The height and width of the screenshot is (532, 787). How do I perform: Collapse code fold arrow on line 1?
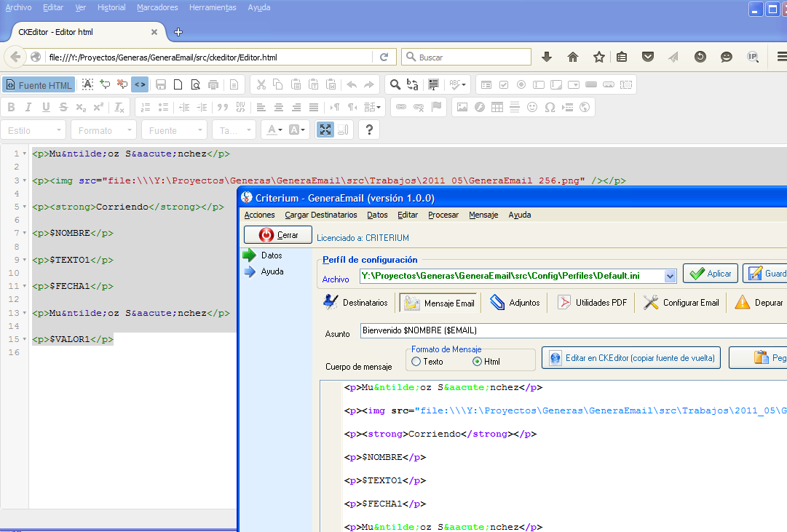[24, 154]
